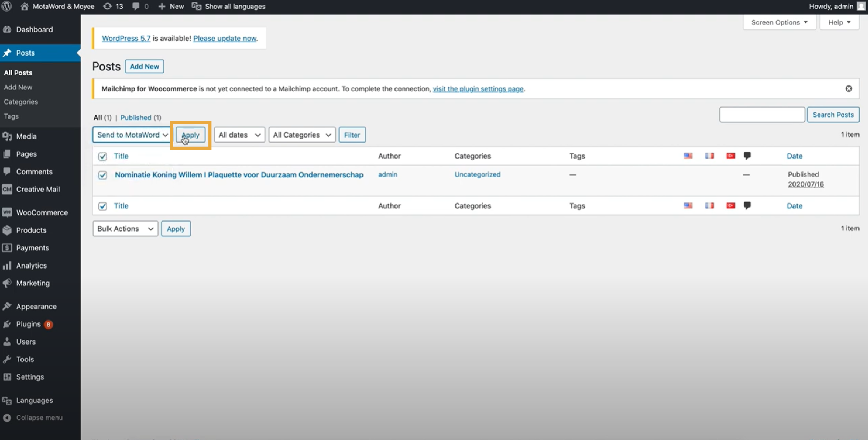
Task: Dismiss the Mailchimp notice with X icon
Action: pos(849,89)
